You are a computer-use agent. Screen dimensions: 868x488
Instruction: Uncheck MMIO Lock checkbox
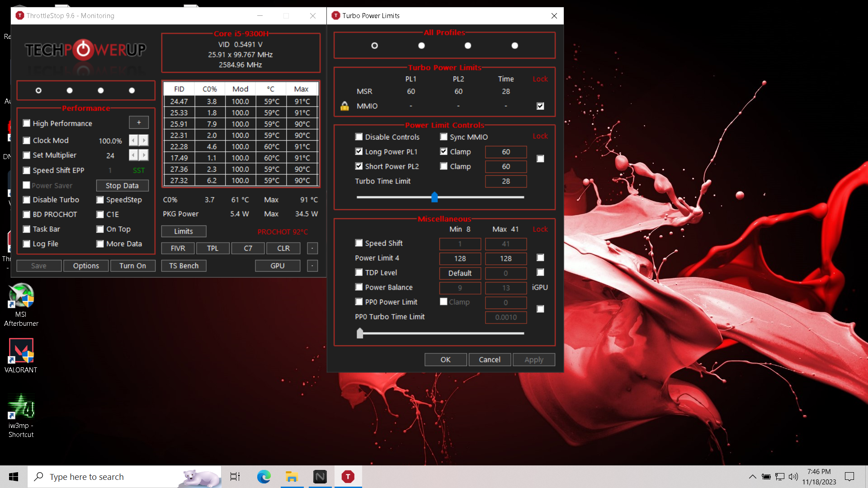540,106
